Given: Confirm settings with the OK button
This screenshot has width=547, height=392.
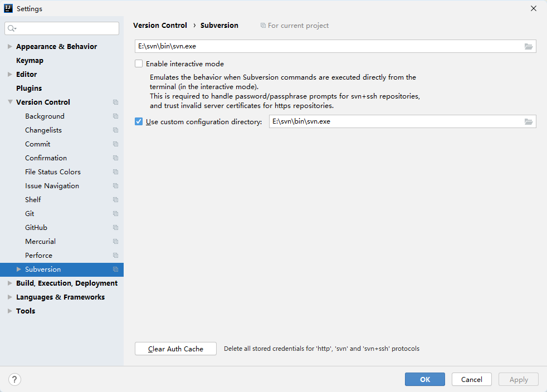Looking at the screenshot, I should click(x=424, y=379).
